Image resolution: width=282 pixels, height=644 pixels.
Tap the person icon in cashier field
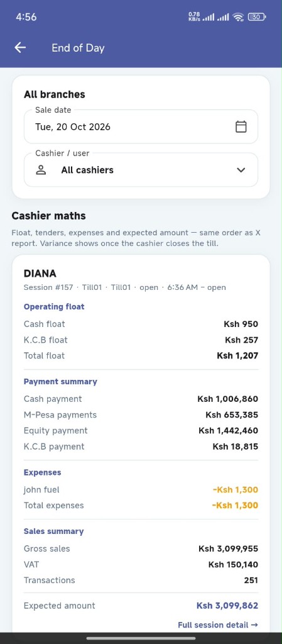[41, 170]
